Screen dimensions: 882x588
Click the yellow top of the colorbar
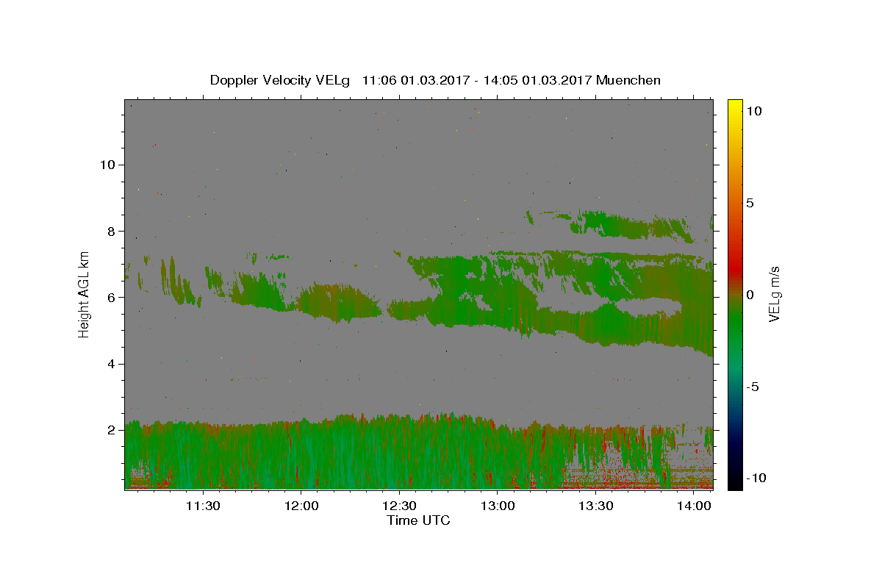coord(734,104)
